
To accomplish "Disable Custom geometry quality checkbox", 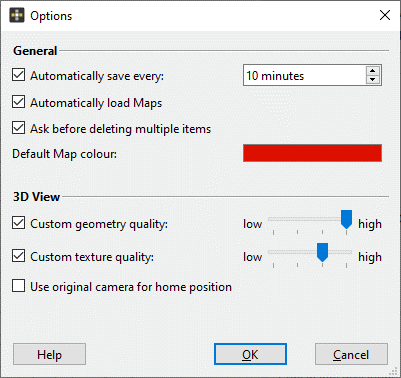I will (18, 223).
